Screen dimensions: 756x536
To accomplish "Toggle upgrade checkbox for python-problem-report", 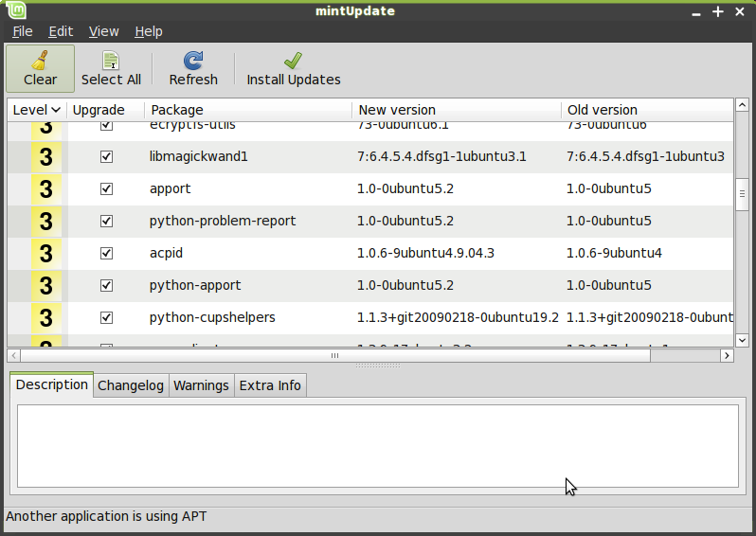I will click(106, 222).
